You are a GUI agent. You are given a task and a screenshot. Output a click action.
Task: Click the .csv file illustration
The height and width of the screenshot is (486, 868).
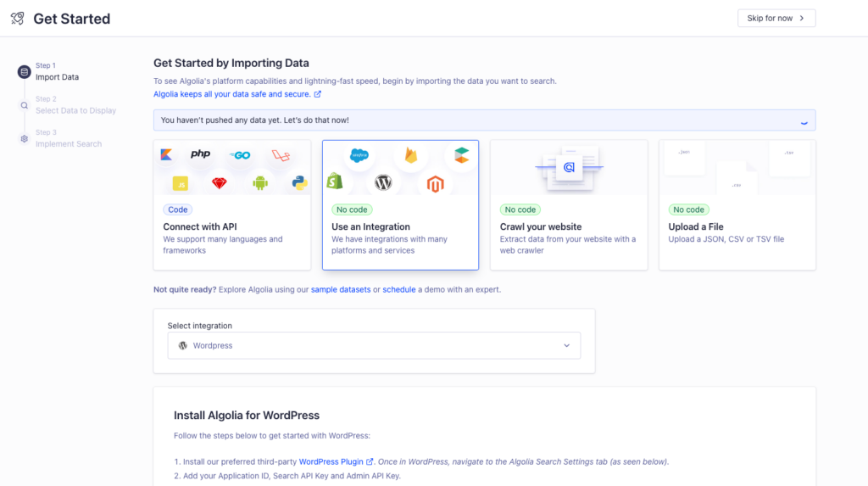(737, 178)
